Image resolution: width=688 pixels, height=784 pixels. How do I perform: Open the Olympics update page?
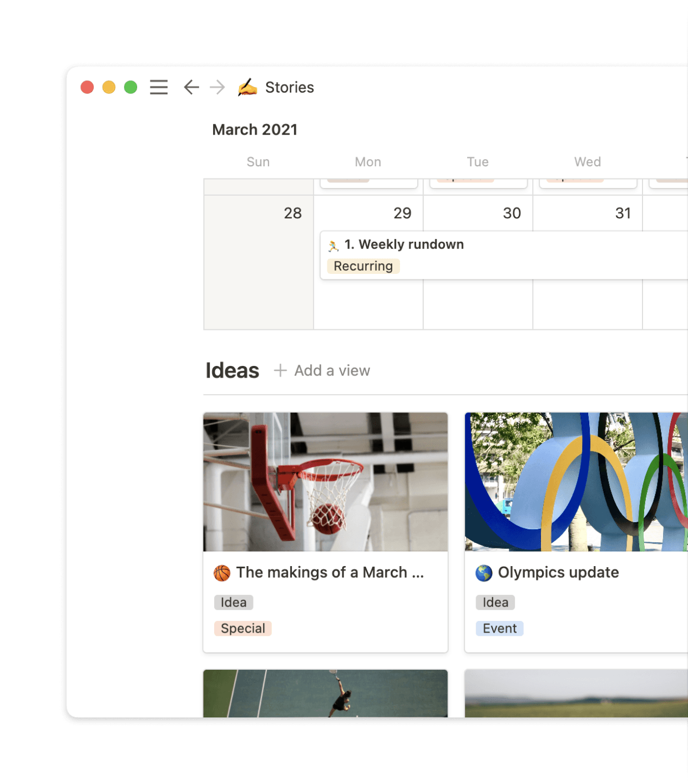click(x=558, y=572)
